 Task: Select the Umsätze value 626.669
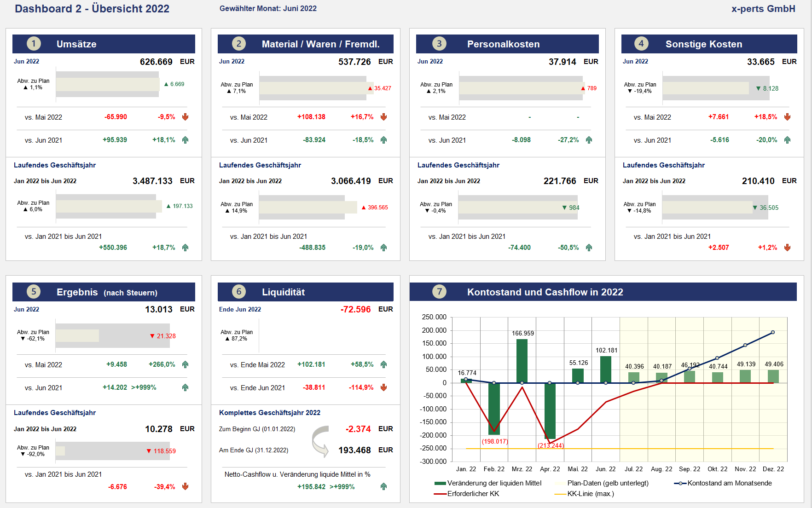tap(156, 62)
